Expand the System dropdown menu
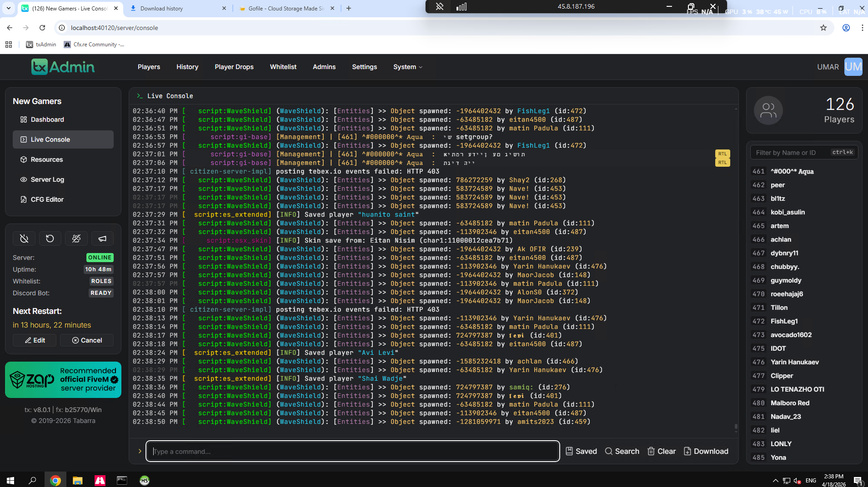This screenshot has width=868, height=487. click(408, 67)
